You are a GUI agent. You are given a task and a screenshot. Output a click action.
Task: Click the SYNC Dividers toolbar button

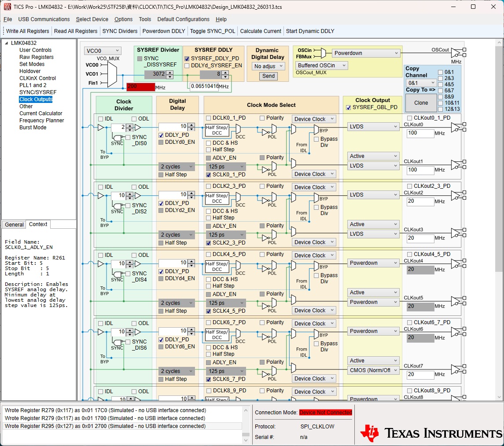coord(120,31)
